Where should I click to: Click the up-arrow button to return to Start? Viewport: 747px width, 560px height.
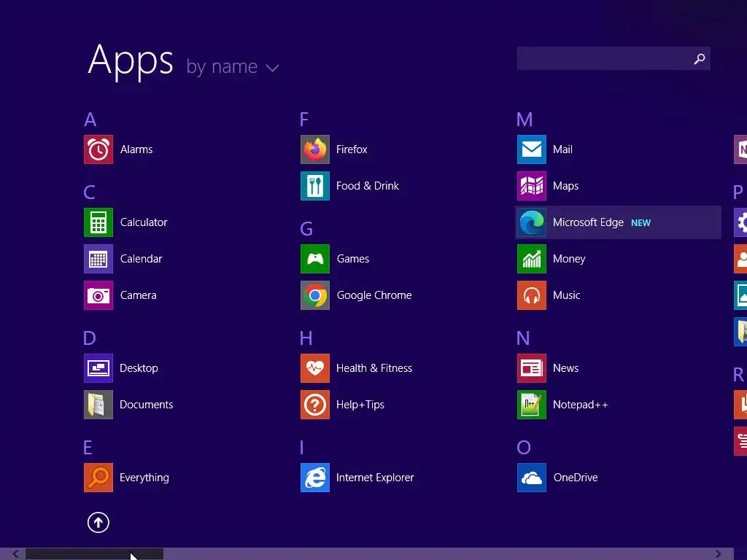(x=98, y=522)
